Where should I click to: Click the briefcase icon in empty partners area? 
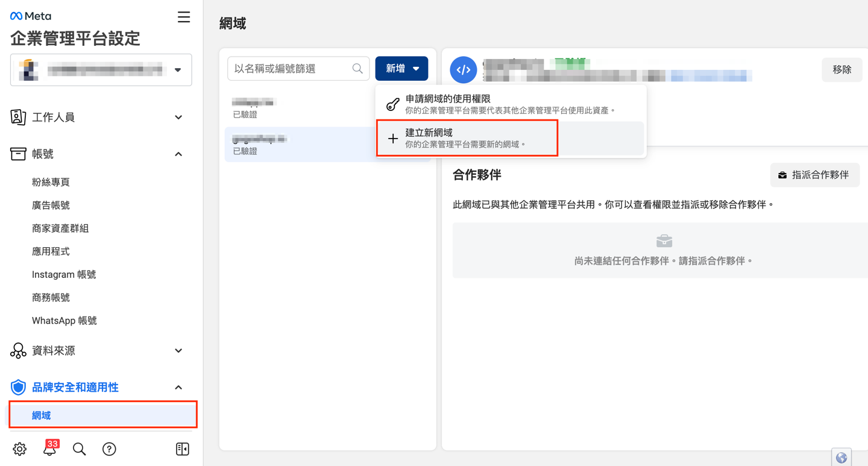point(664,241)
